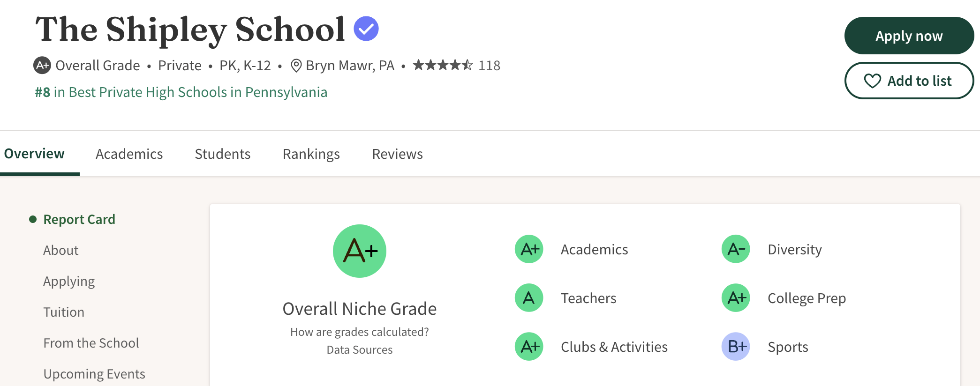
Task: Click the A+ Overall Grade badge in header
Action: (42, 65)
